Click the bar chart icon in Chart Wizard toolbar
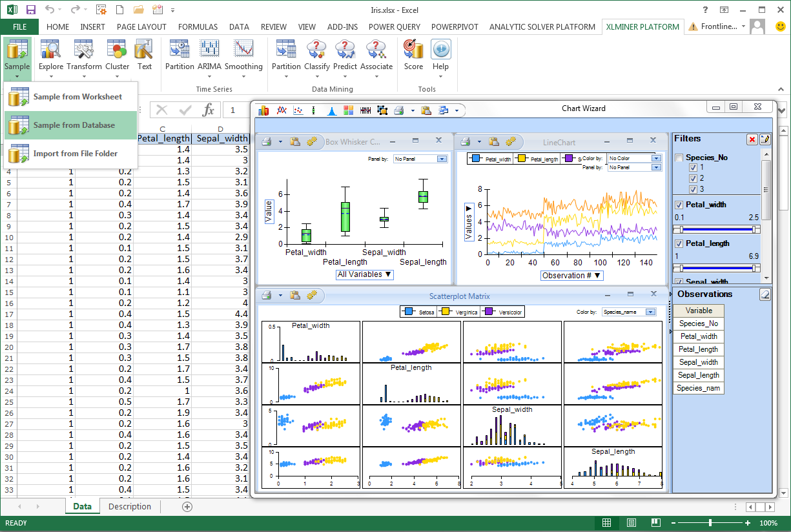This screenshot has width=791, height=532. pyautogui.click(x=263, y=110)
